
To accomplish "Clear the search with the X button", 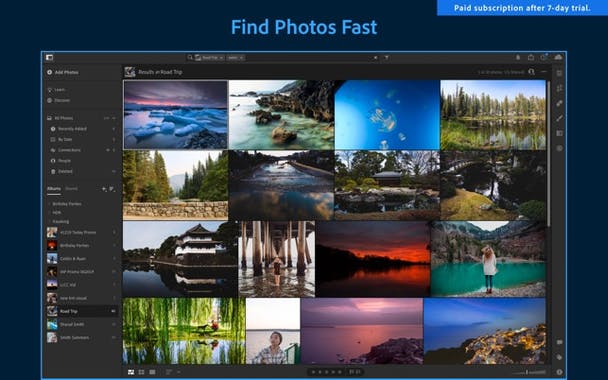I will (x=375, y=58).
